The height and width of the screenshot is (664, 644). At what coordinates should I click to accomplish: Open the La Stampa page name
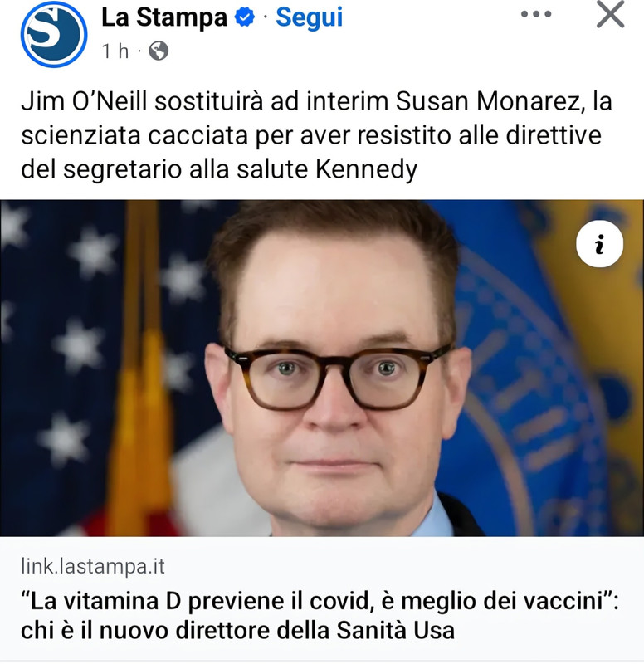click(164, 17)
